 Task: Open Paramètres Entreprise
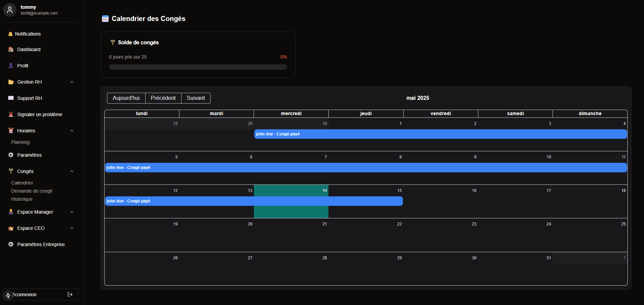(41, 244)
